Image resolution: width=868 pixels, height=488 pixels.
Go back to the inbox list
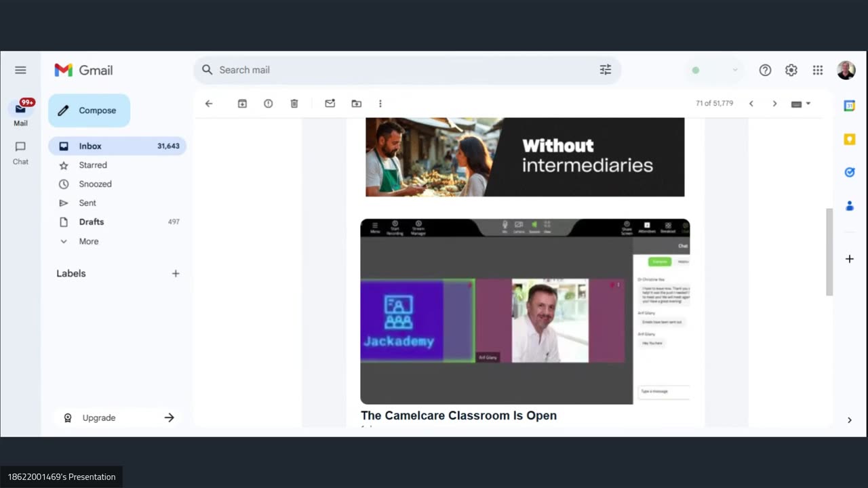pyautogui.click(x=209, y=104)
